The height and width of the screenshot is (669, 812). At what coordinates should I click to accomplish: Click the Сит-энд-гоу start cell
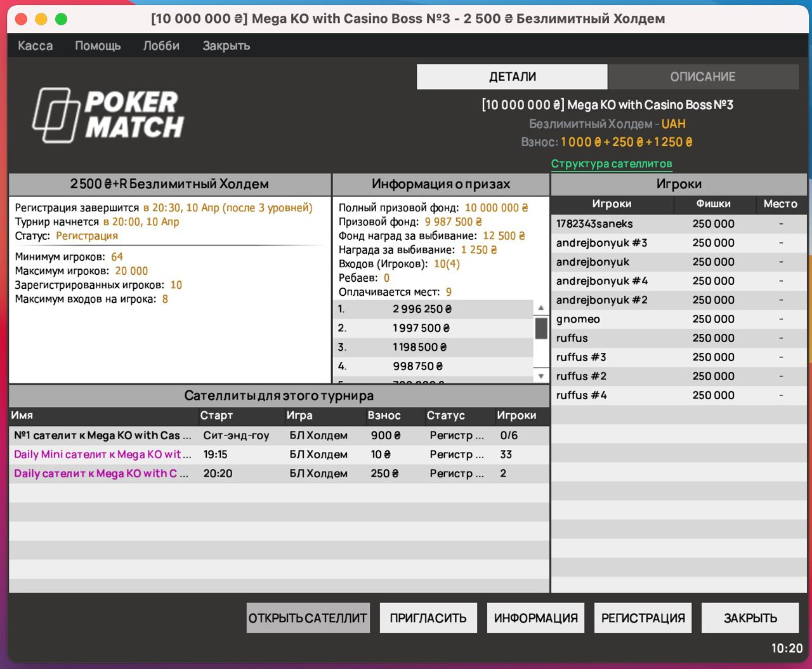236,435
